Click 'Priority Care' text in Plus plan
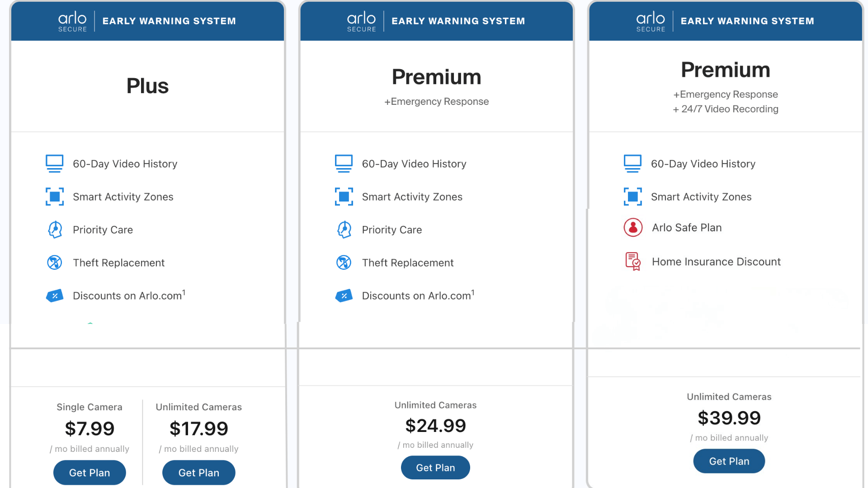The width and height of the screenshot is (868, 488). pyautogui.click(x=103, y=230)
